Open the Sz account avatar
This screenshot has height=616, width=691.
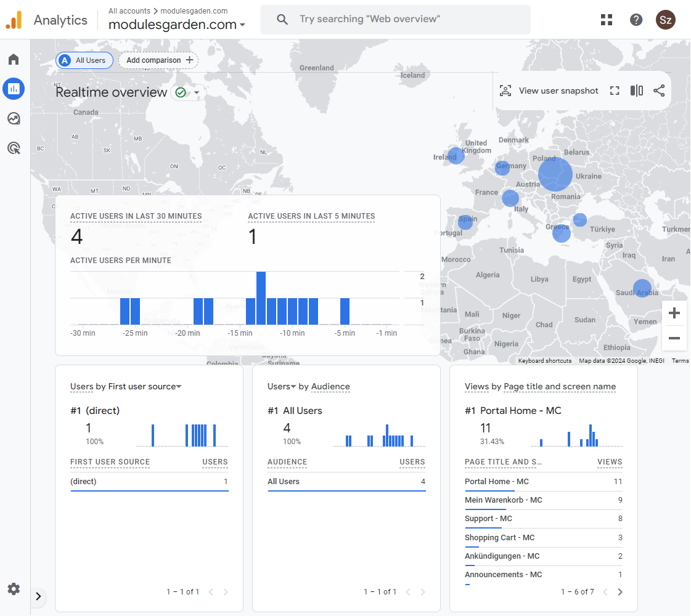point(666,20)
